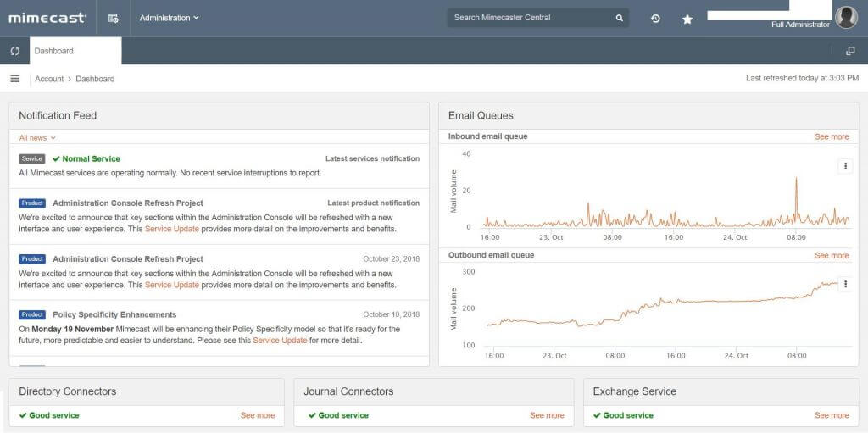This screenshot has height=433, width=868.
Task: Toggle the hamburger navigation menu
Action: pos(14,79)
